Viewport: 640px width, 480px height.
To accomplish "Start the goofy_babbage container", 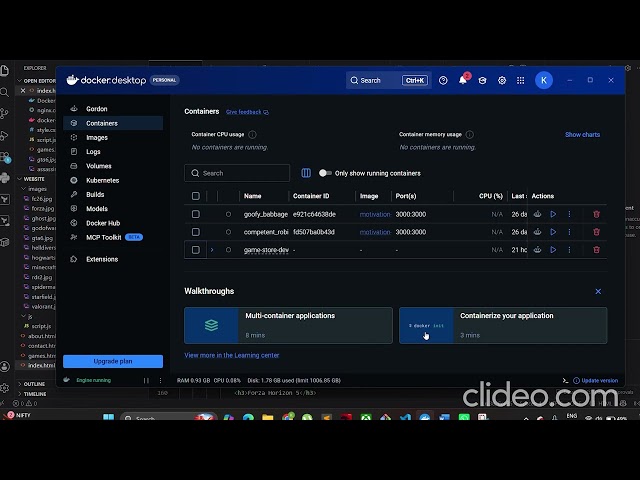I will point(553,214).
